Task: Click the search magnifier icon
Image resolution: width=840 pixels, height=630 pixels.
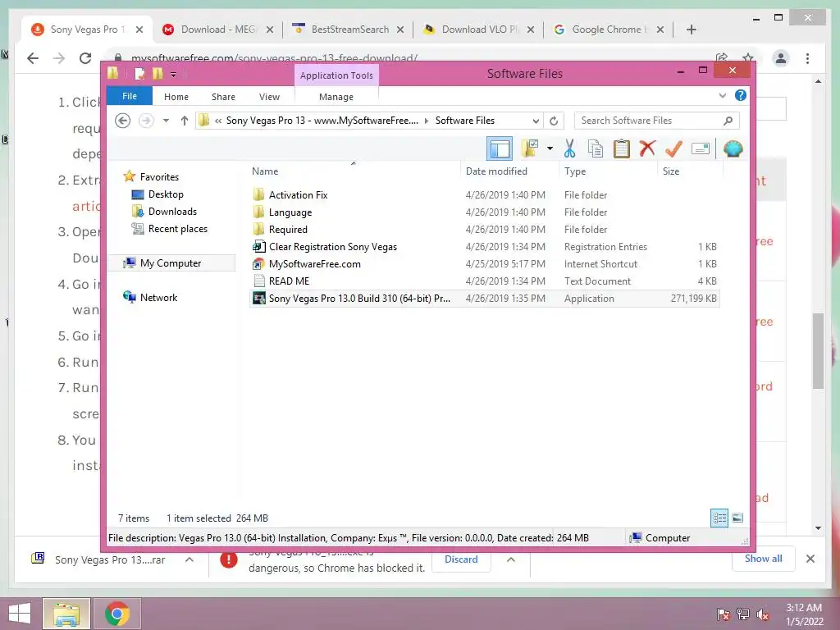Action: pos(728,121)
